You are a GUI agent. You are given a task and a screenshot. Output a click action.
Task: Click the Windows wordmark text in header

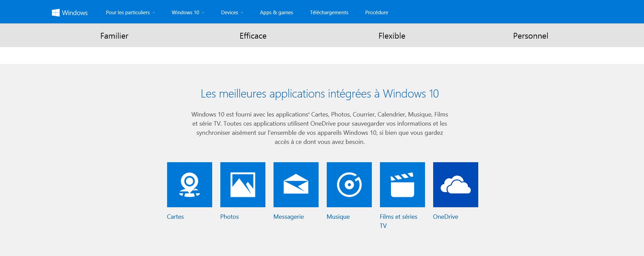coord(75,13)
